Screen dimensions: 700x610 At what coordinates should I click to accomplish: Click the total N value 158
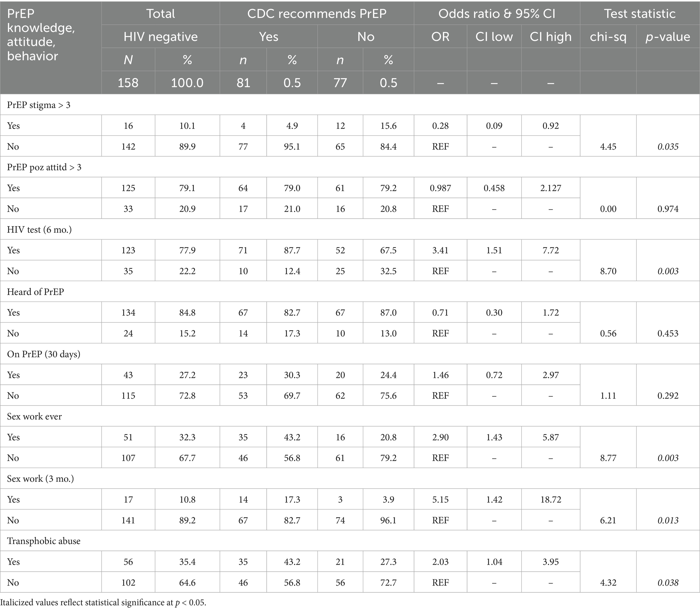pyautogui.click(x=128, y=83)
